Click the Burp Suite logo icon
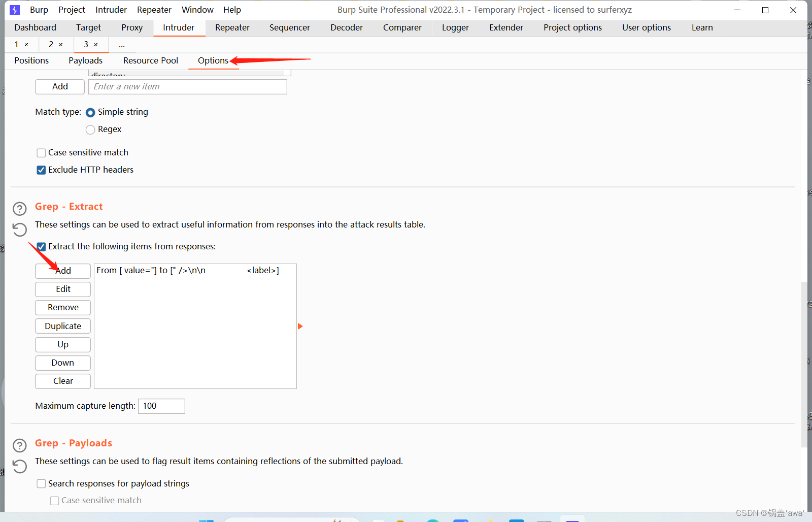The width and height of the screenshot is (812, 522). 15,10
